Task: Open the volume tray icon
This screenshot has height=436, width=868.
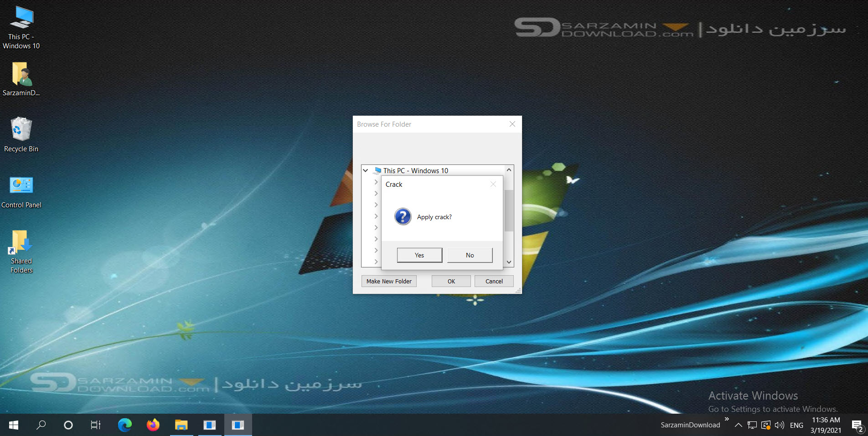Action: (780, 425)
